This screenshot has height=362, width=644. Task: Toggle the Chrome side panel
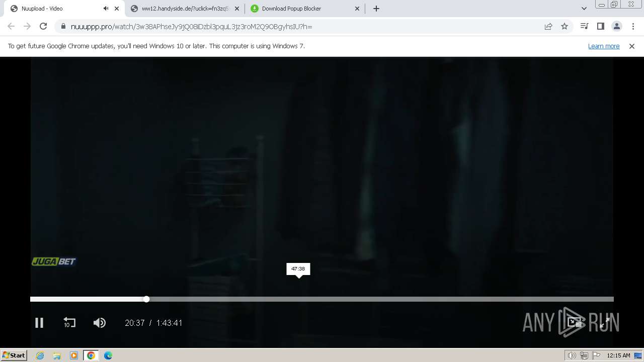tap(600, 26)
